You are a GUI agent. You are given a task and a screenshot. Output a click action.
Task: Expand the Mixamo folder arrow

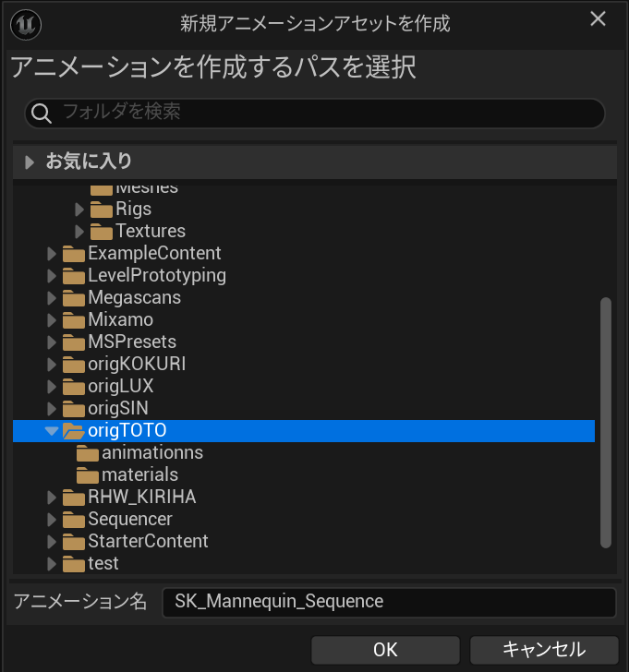[x=52, y=319]
